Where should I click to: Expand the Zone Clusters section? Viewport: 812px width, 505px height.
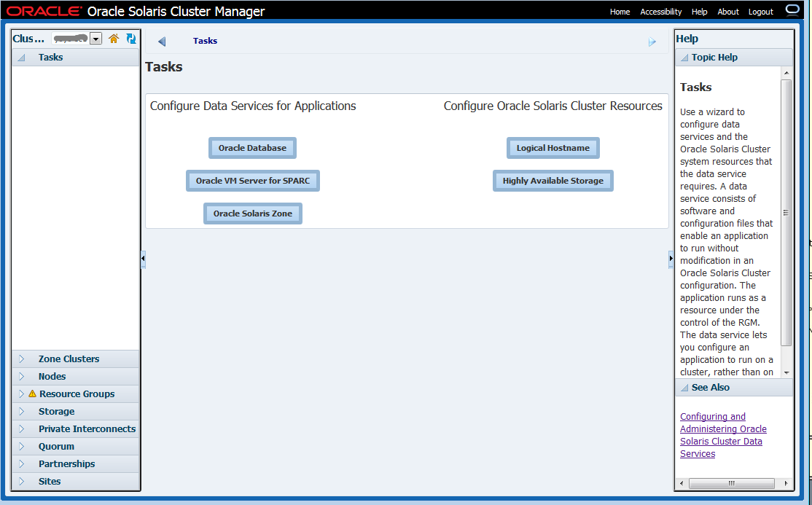click(21, 359)
